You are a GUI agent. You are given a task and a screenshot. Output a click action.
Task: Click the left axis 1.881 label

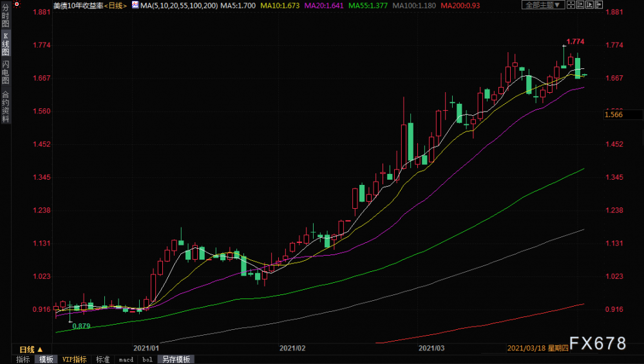click(41, 12)
